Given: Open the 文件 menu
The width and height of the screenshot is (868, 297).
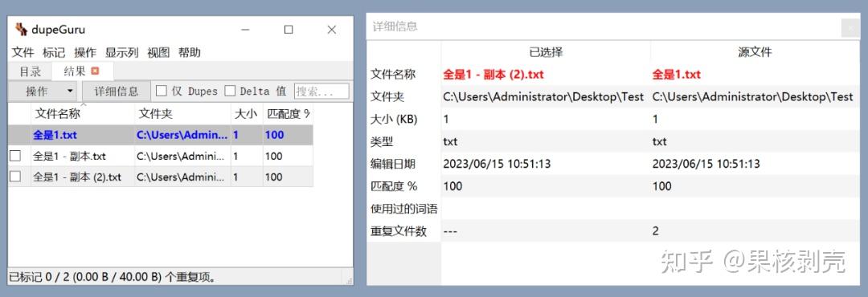Looking at the screenshot, I should point(23,52).
